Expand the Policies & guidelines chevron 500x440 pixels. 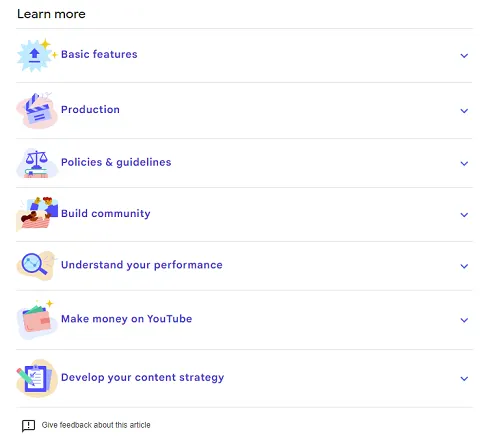(464, 163)
